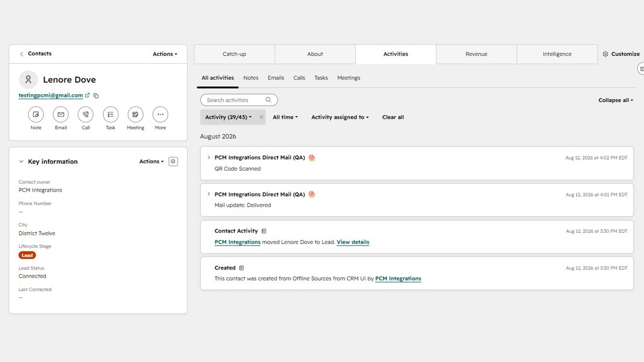The image size is (644, 362).
Task: Open the Activity assigned to dropdown
Action: point(340,117)
